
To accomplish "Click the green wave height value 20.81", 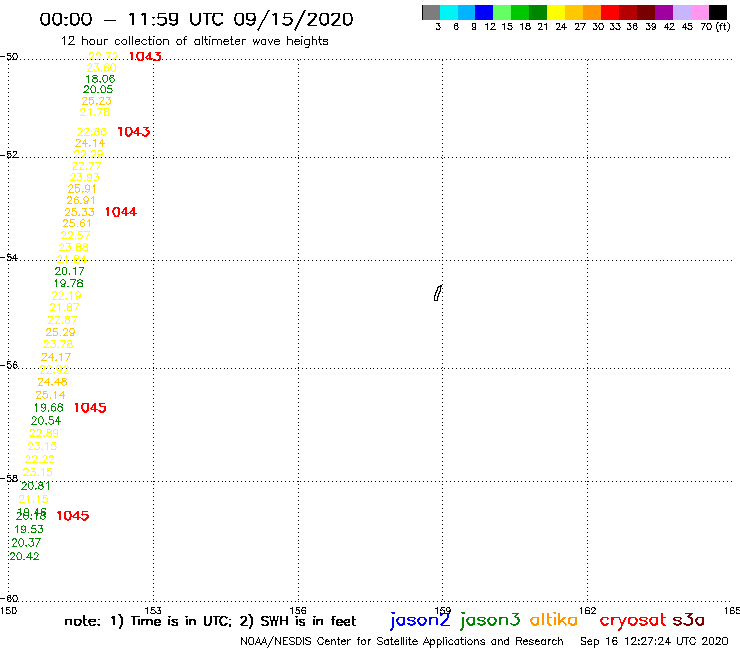I will (x=35, y=486).
